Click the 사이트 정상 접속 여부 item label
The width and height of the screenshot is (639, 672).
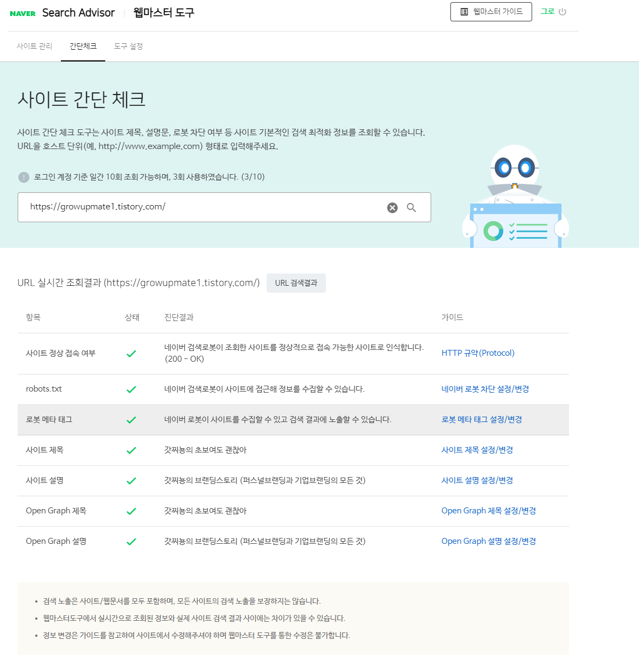coord(60,353)
